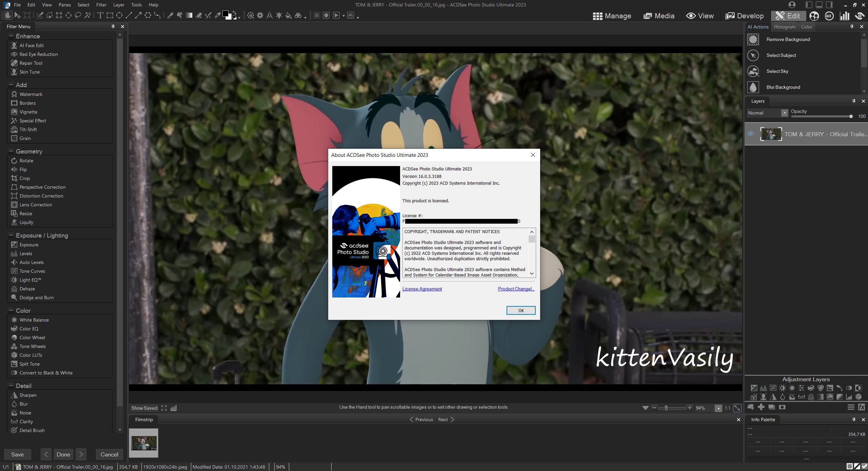Open the 94% zoom level dropdown
The width and height of the screenshot is (868, 471).
[718, 408]
